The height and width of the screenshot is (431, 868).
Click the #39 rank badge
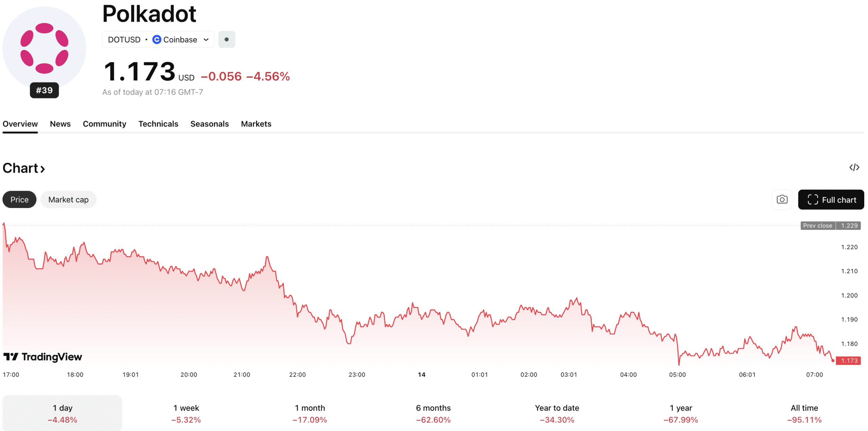44,90
